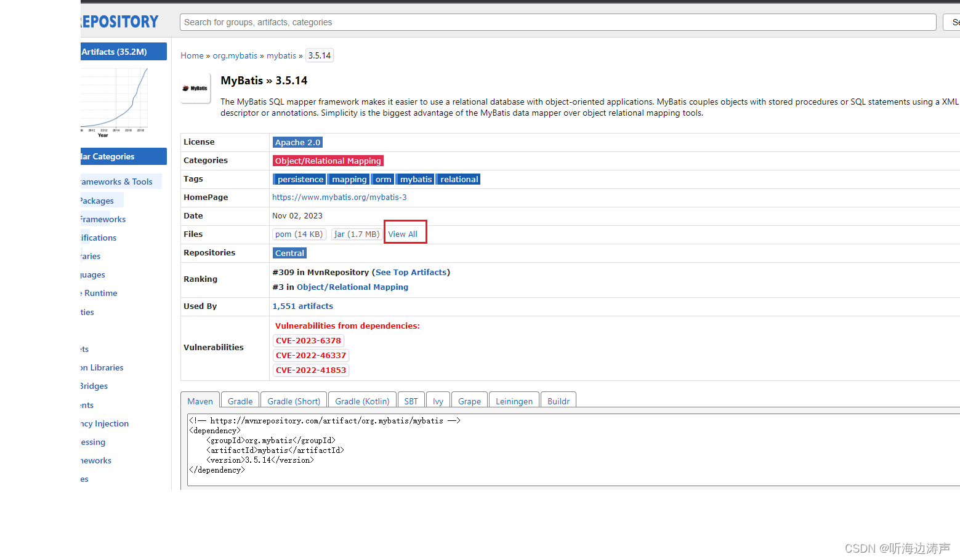
Task: Open the Home breadcrumb link
Action: (192, 55)
